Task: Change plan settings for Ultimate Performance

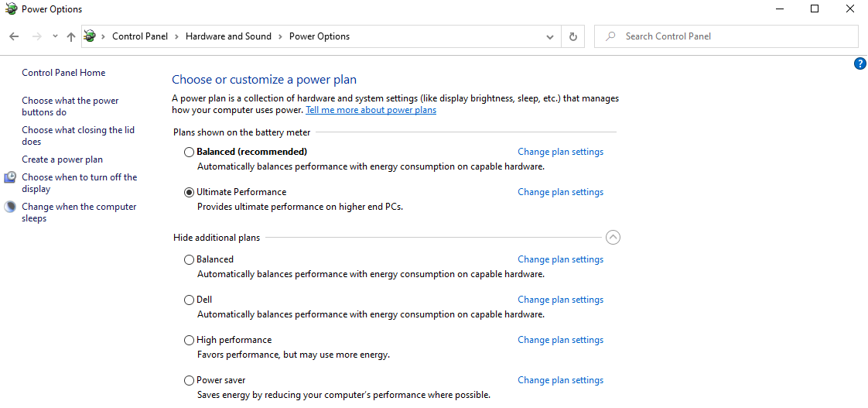Action: point(560,192)
